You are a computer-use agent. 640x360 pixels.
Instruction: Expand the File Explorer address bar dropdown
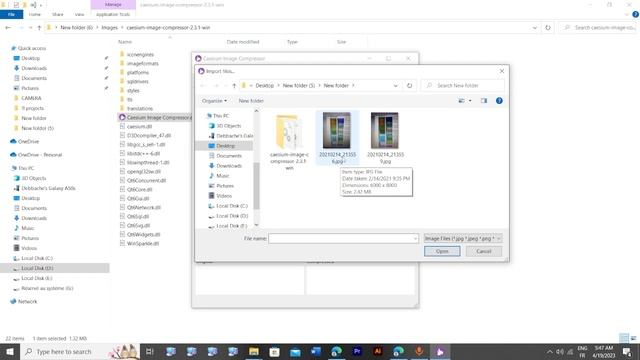535,28
